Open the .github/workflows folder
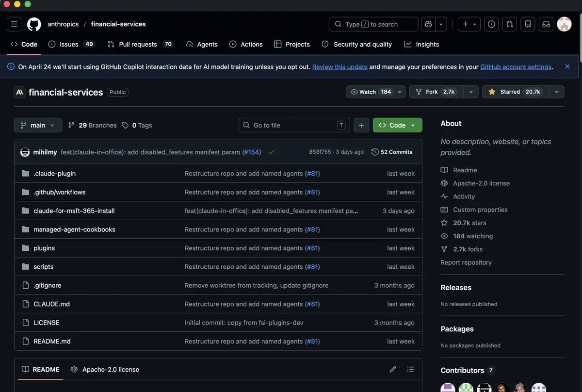 tap(59, 192)
